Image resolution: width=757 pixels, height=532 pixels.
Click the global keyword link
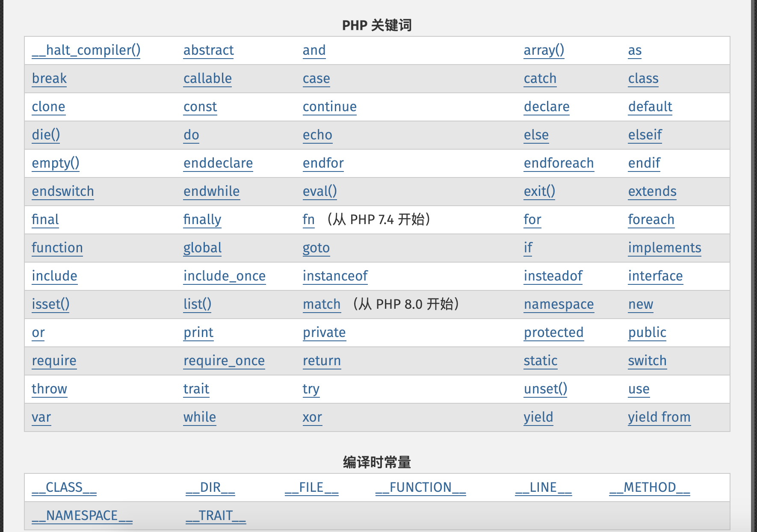point(202,248)
